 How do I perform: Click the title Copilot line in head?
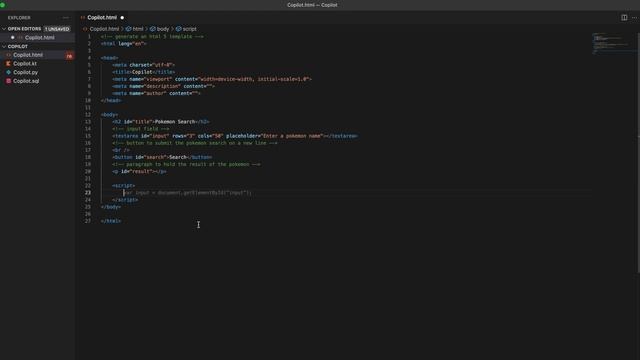pyautogui.click(x=144, y=72)
